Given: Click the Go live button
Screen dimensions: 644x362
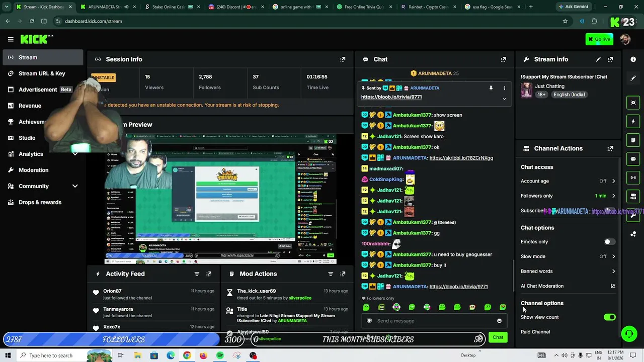Looking at the screenshot, I should (599, 39).
